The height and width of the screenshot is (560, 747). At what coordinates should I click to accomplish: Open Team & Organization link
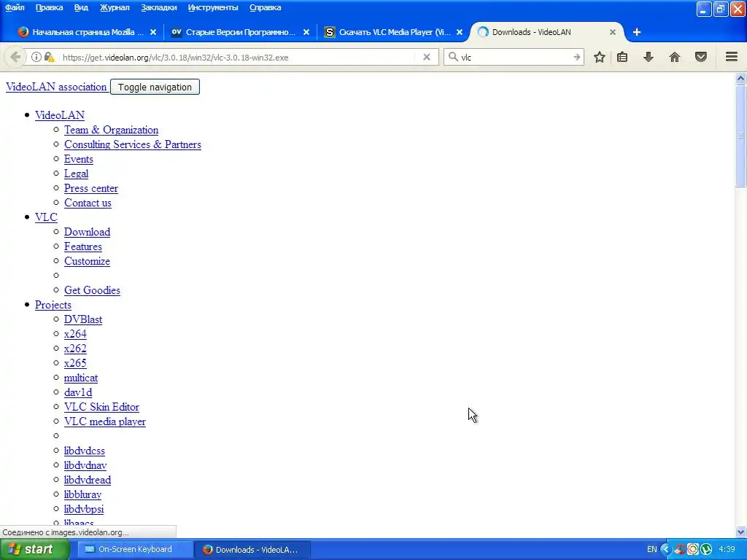click(111, 130)
